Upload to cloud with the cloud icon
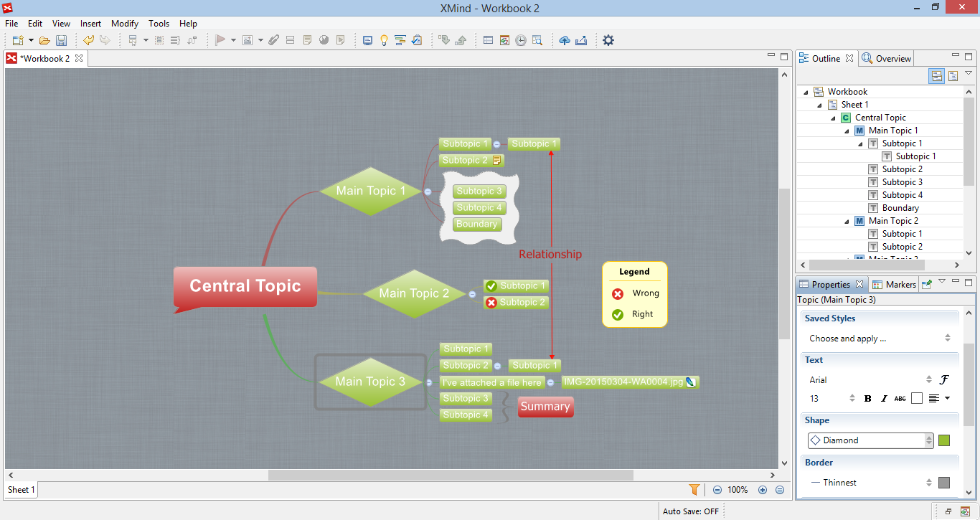Image resolution: width=980 pixels, height=520 pixels. (565, 41)
